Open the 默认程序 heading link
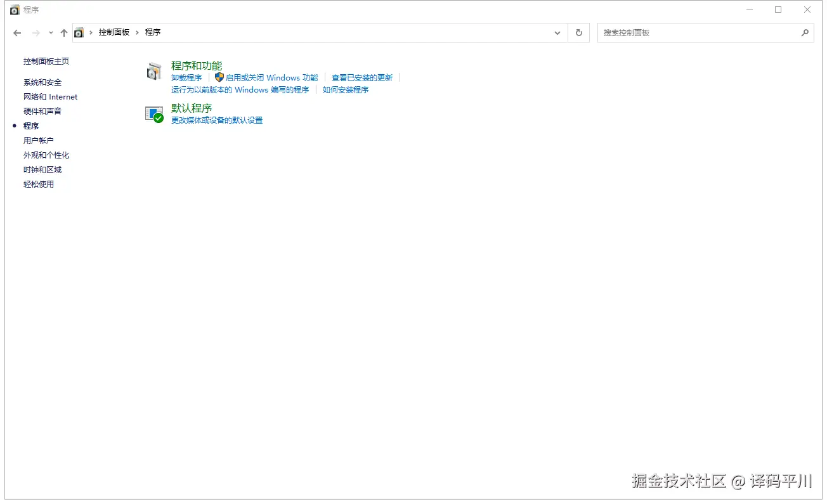The image size is (827, 504). point(192,108)
